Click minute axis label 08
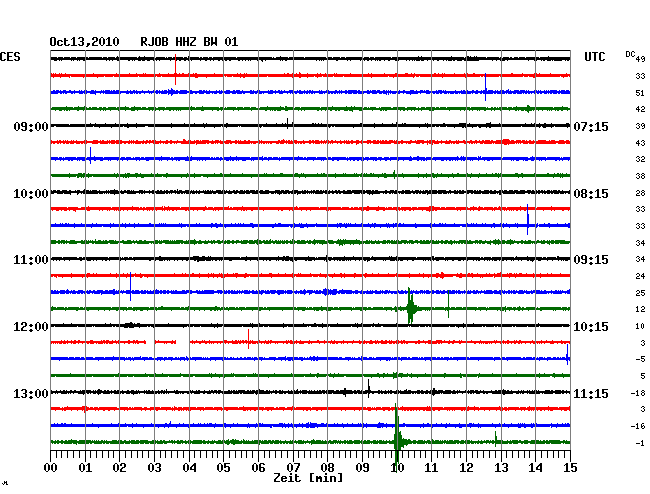 click(x=327, y=468)
